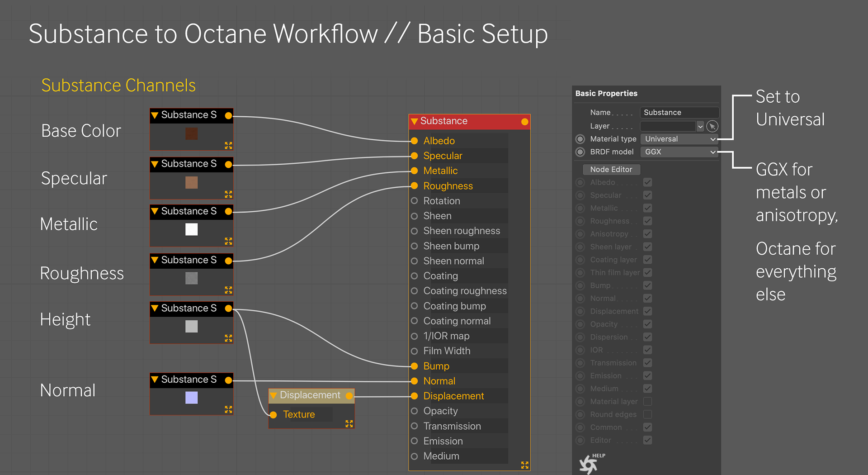Click the Basic Properties header
The width and height of the screenshot is (868, 475).
(x=606, y=93)
